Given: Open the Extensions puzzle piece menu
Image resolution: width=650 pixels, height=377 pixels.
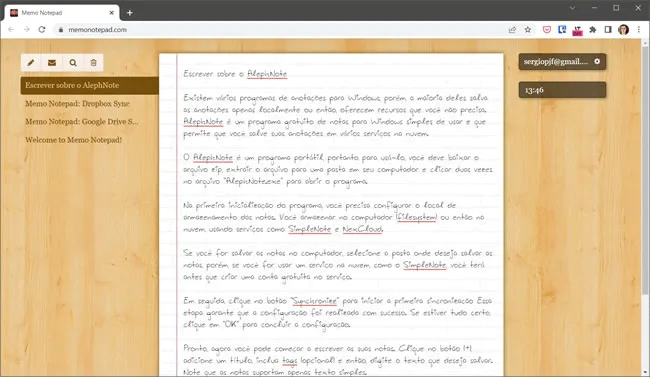Looking at the screenshot, I should (x=593, y=29).
